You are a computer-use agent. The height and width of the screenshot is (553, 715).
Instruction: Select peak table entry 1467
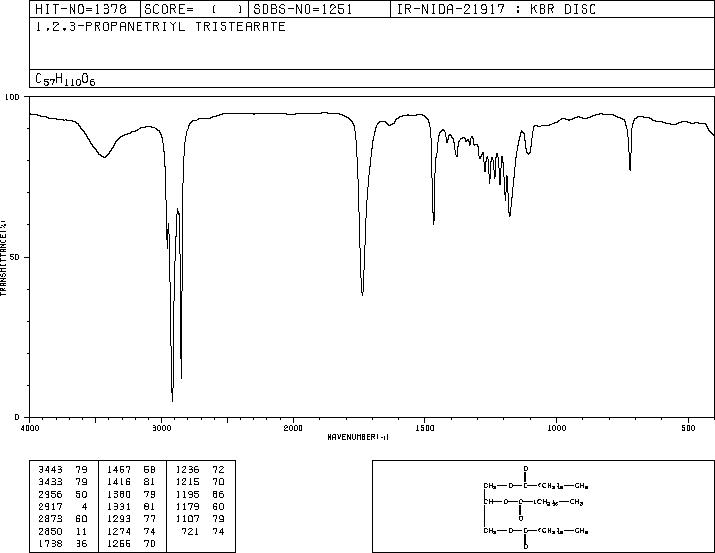point(119,469)
